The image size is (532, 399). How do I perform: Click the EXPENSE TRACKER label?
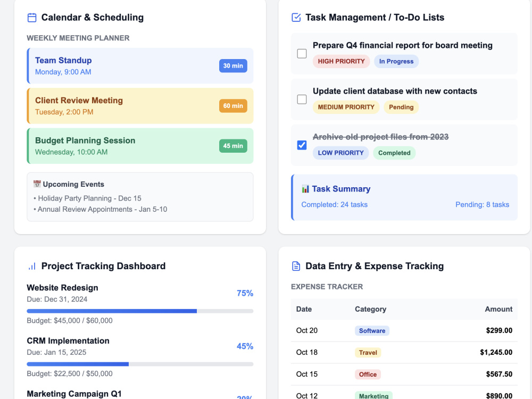[x=327, y=287]
